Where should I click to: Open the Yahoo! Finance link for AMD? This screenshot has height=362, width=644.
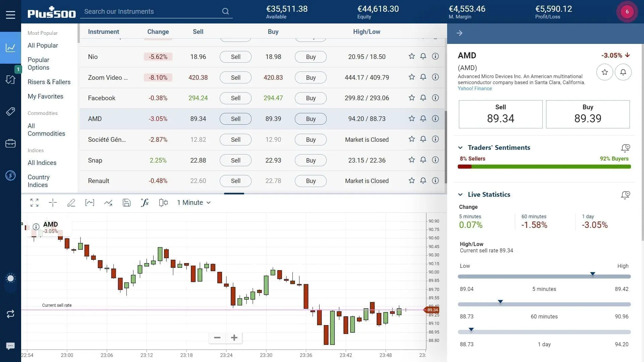pos(475,88)
